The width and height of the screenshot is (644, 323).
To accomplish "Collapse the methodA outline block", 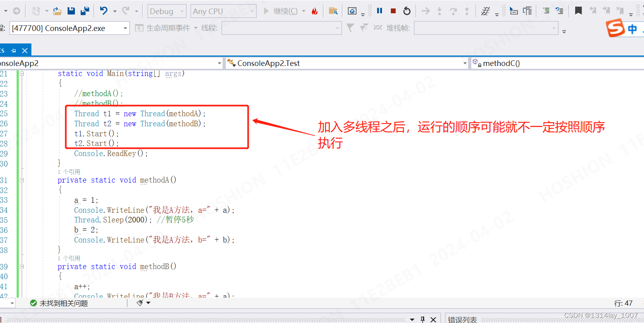I will 22,180.
